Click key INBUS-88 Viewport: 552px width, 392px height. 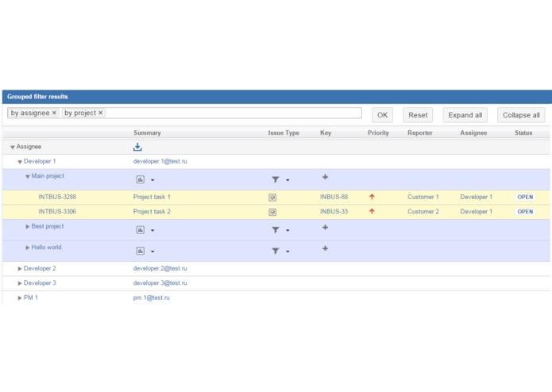click(x=334, y=197)
